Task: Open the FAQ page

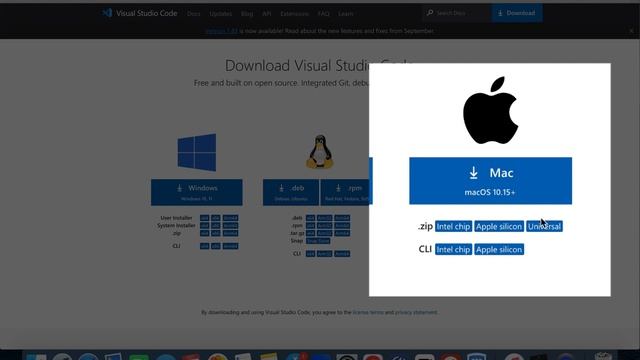Action: click(323, 14)
